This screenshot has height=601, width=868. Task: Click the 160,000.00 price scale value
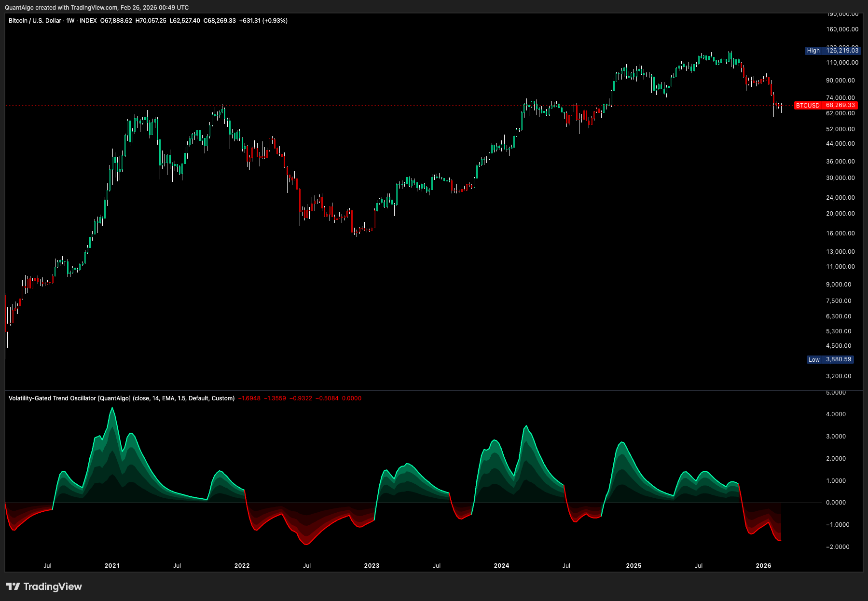coord(842,29)
